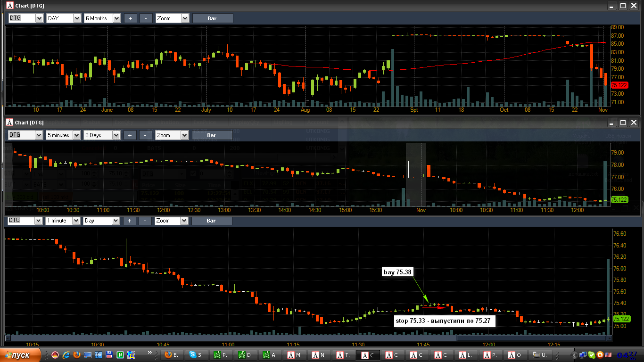The image size is (644, 362).
Task: Click the network monitors tray icon
Action: coord(583,355)
